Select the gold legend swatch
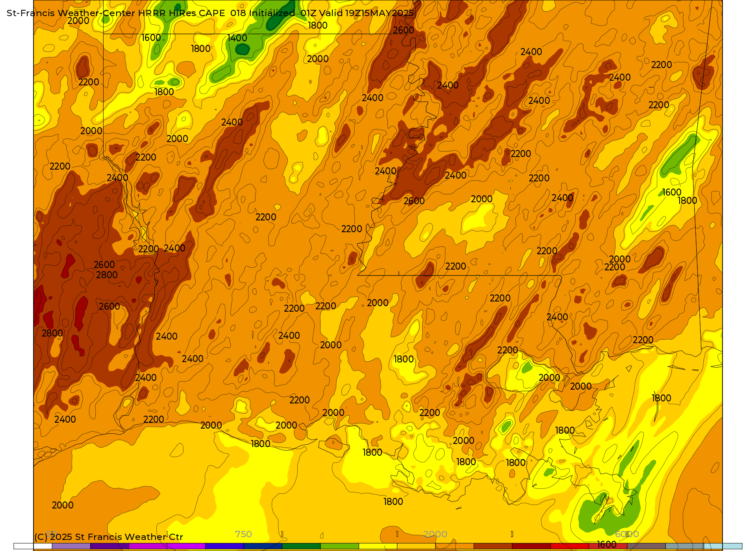756x551 pixels. click(416, 546)
